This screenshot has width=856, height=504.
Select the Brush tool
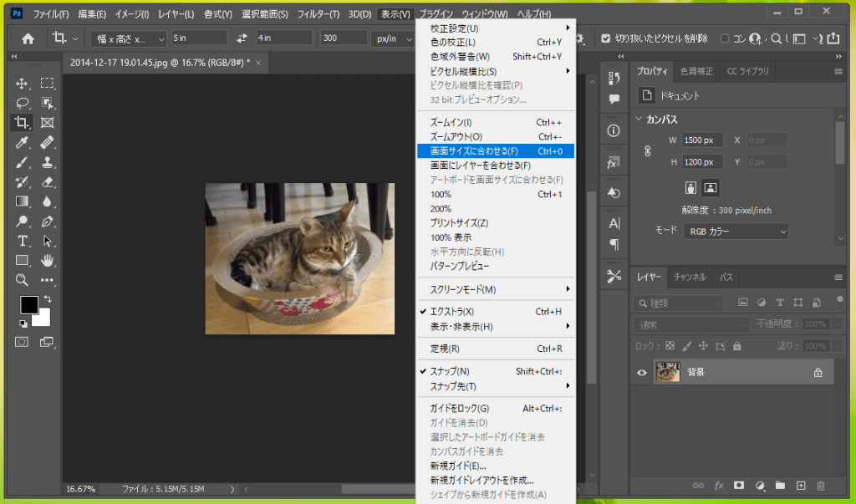[x=23, y=162]
